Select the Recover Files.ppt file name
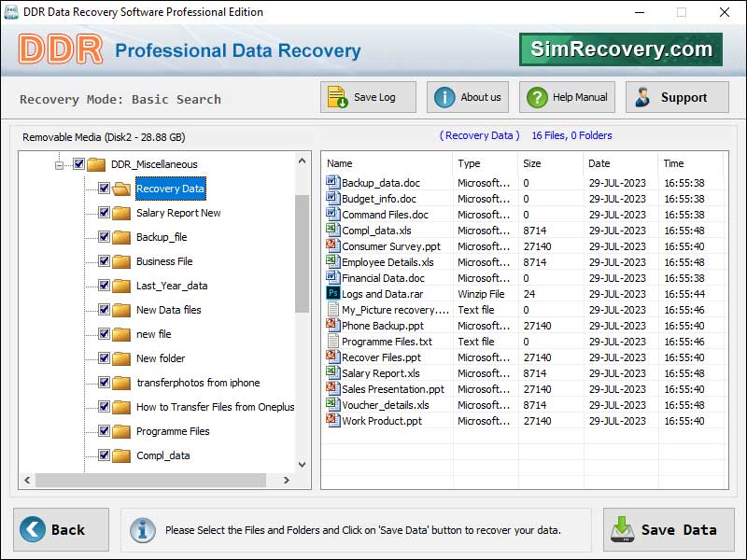The height and width of the screenshot is (560, 747). click(381, 357)
